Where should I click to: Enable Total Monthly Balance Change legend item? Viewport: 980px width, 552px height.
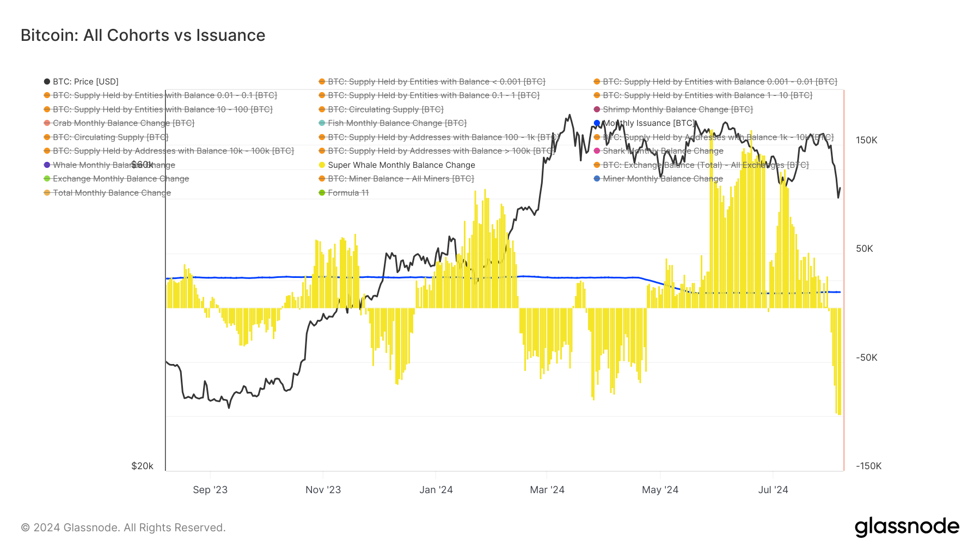coord(107,193)
